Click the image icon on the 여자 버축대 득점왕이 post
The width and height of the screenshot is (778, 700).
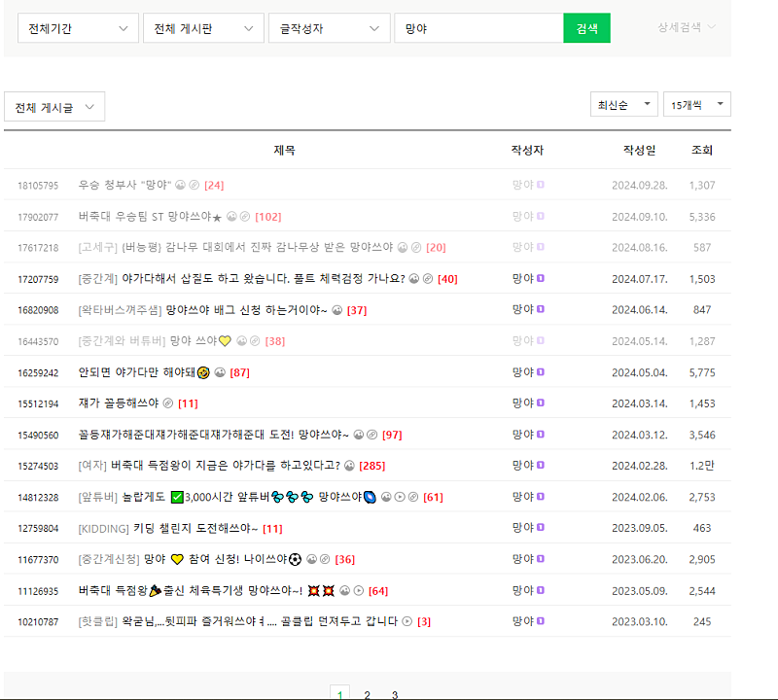[x=349, y=466]
